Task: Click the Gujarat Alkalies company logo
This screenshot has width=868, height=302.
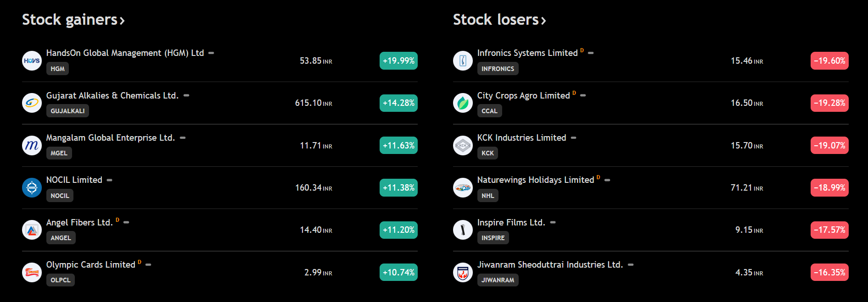Action: (x=32, y=103)
